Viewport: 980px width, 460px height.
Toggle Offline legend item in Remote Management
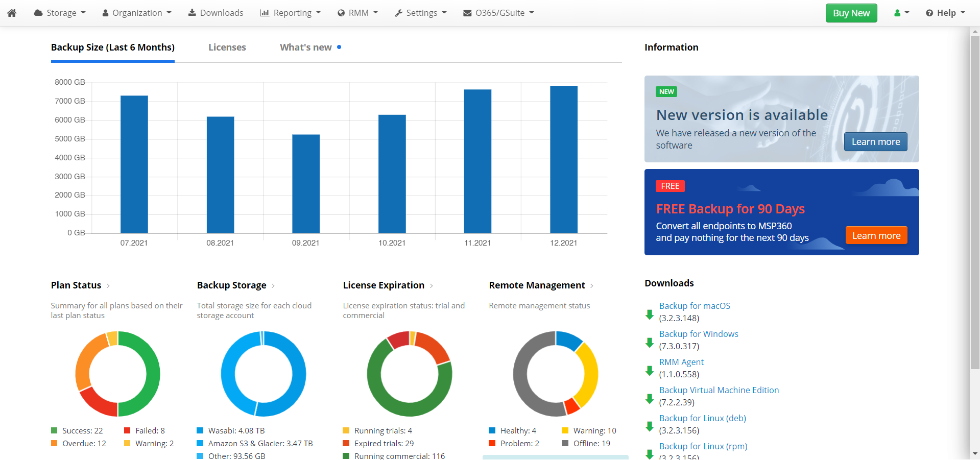point(586,444)
